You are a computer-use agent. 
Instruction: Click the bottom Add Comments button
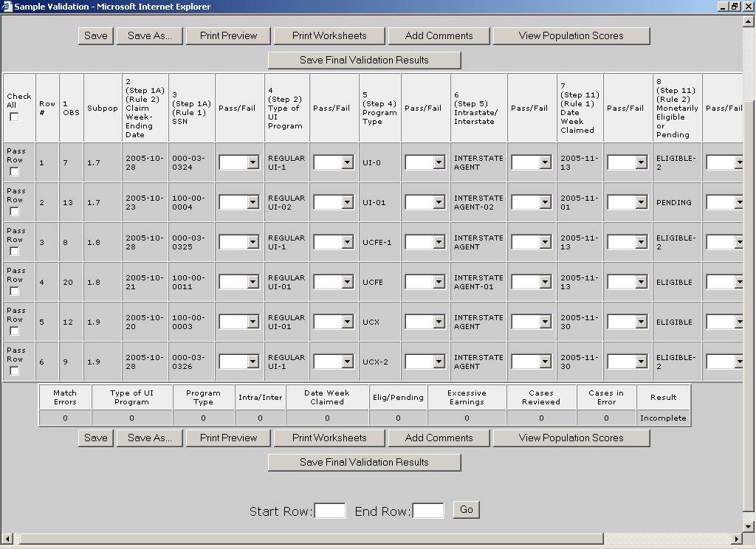[439, 438]
